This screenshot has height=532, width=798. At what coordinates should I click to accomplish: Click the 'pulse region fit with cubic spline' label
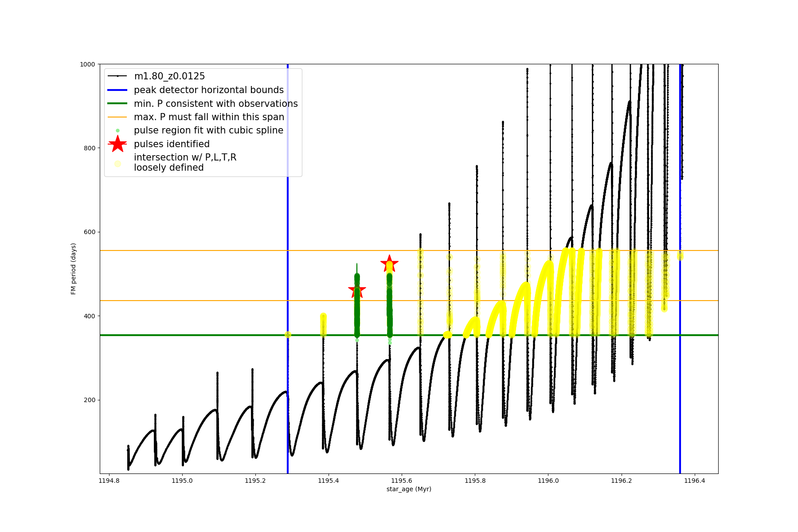coord(208,130)
